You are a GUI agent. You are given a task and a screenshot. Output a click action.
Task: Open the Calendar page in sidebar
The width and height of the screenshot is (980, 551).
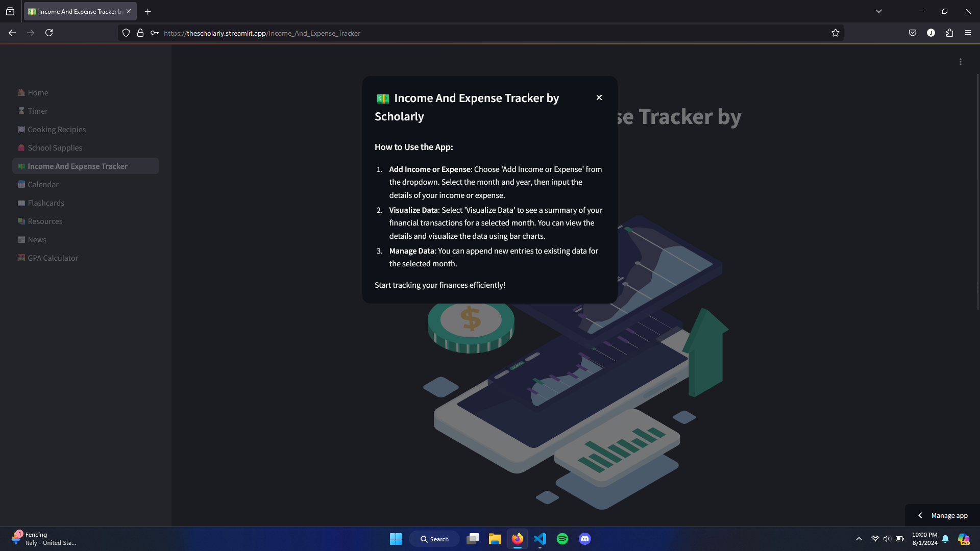point(43,185)
